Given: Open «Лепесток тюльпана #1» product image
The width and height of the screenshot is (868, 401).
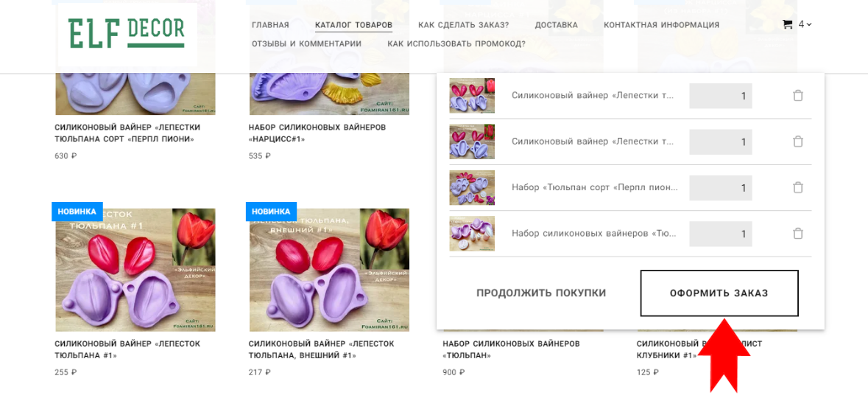Looking at the screenshot, I should tap(135, 270).
